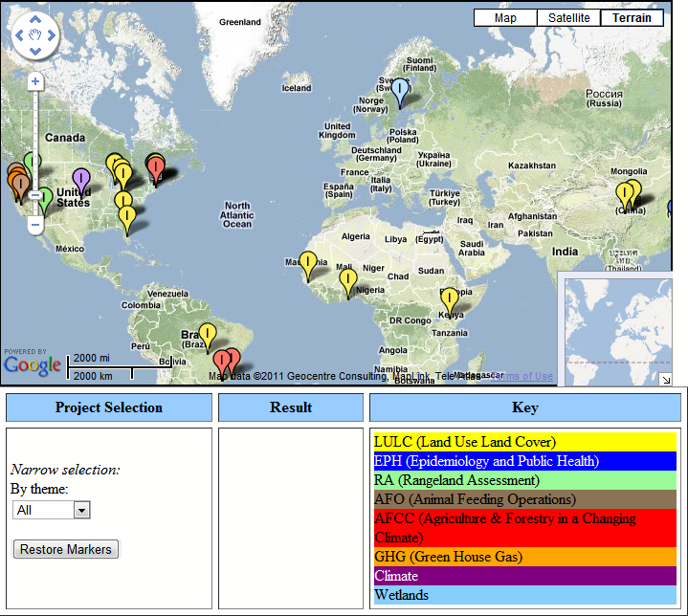Open the Terms of Use link
This screenshot has height=616, width=688.
tap(522, 376)
